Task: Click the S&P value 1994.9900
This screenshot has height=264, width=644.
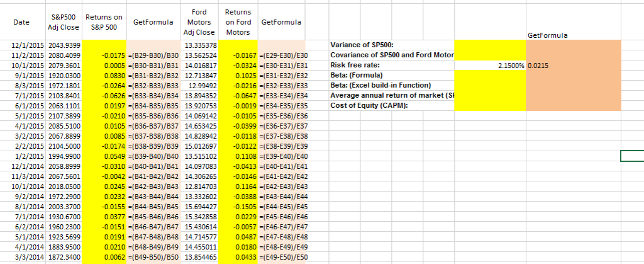Action: pos(65,157)
